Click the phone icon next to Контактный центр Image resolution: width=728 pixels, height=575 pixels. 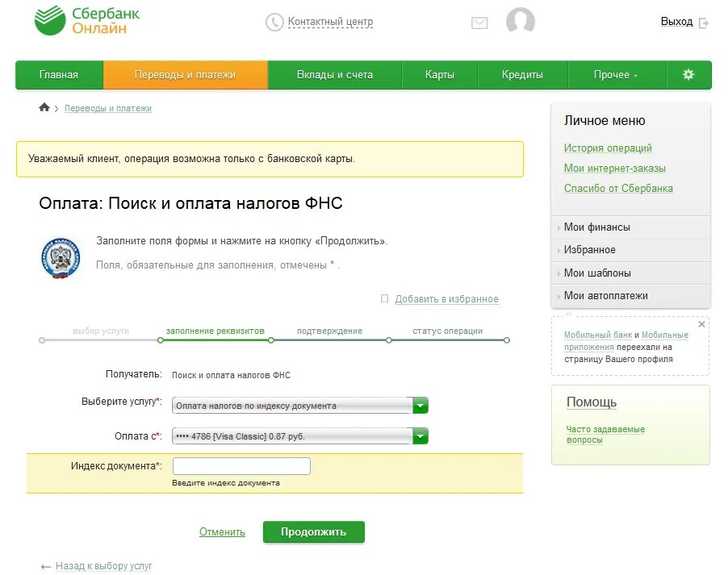click(274, 22)
